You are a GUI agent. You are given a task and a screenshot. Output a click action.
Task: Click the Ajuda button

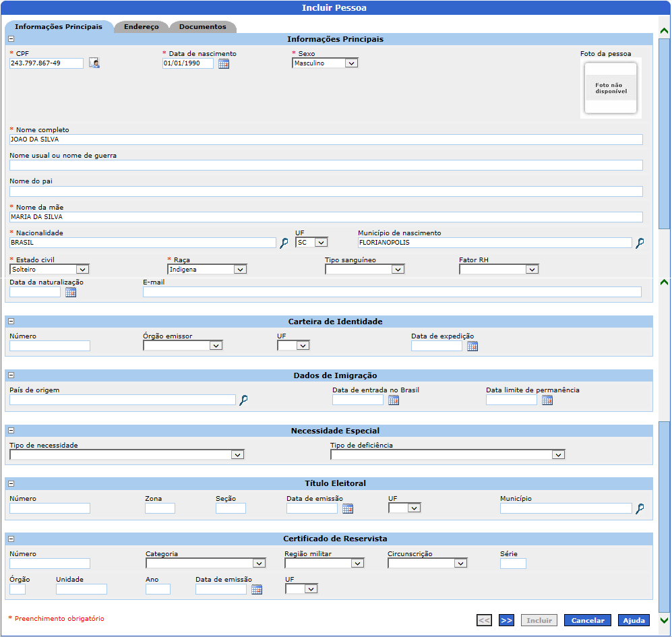tap(634, 620)
